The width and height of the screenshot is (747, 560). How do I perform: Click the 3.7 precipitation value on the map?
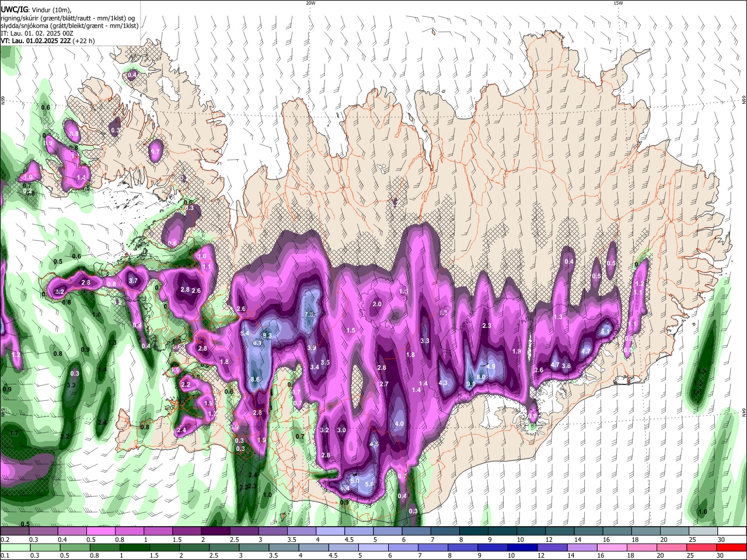coord(133,281)
